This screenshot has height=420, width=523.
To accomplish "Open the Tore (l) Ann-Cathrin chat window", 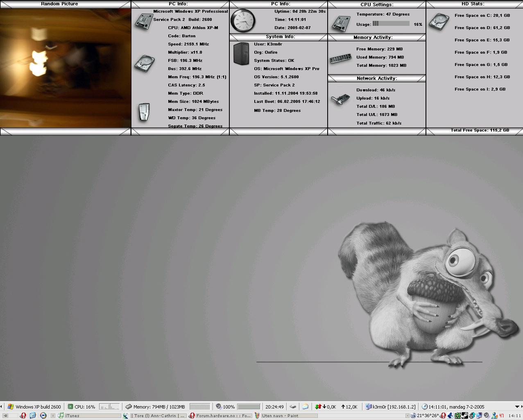I will pyautogui.click(x=154, y=416).
